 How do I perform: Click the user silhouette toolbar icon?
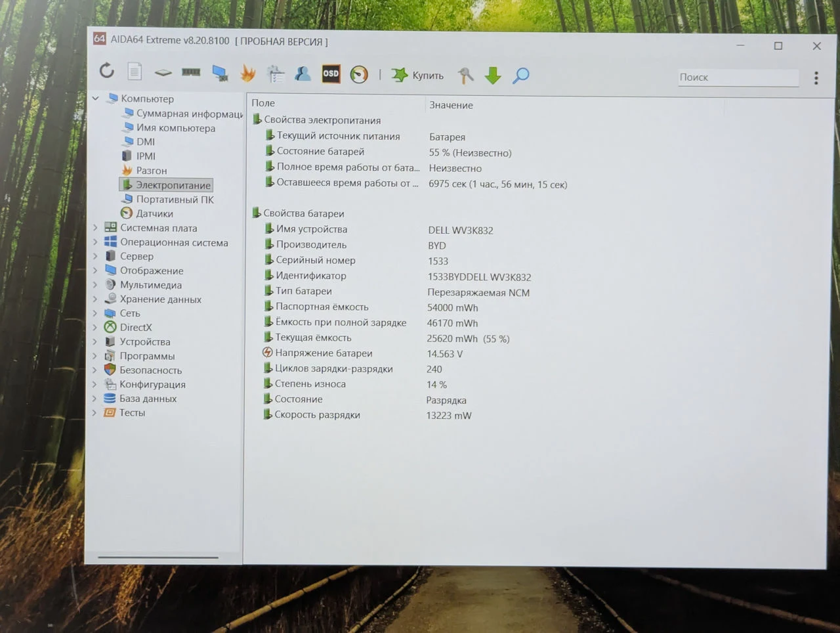point(303,74)
